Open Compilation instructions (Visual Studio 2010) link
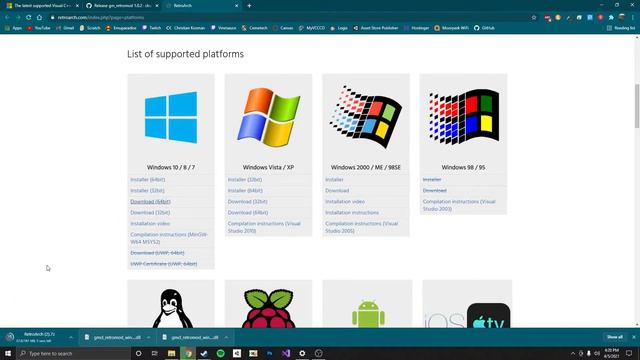640x360 pixels. pyautogui.click(x=264, y=227)
